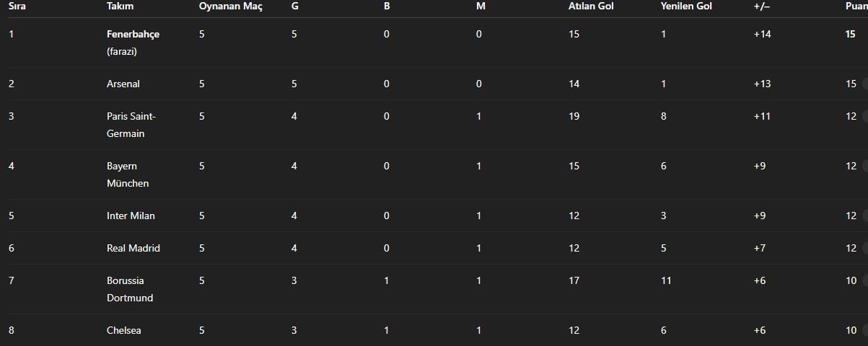Select the Fenerbahçe team name
868x346 pixels.
click(x=133, y=35)
